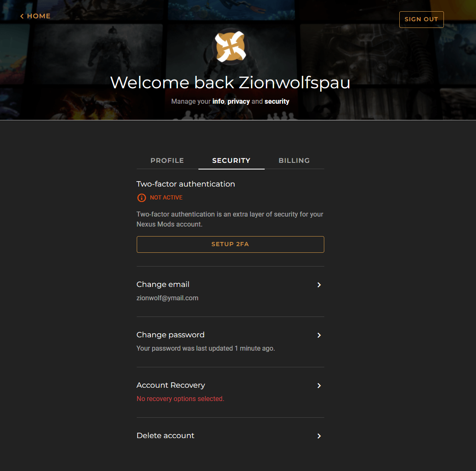The height and width of the screenshot is (471, 476).
Task: Switch to the PROFILE tab
Action: click(x=167, y=160)
